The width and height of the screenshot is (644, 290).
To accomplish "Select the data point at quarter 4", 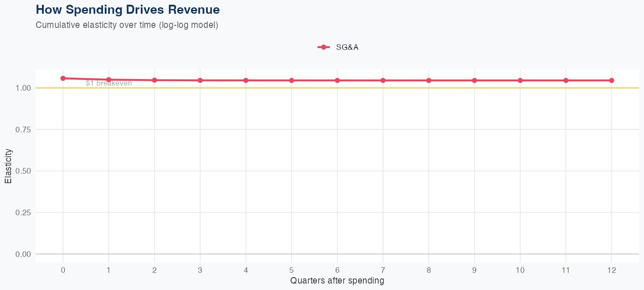I will pos(246,80).
